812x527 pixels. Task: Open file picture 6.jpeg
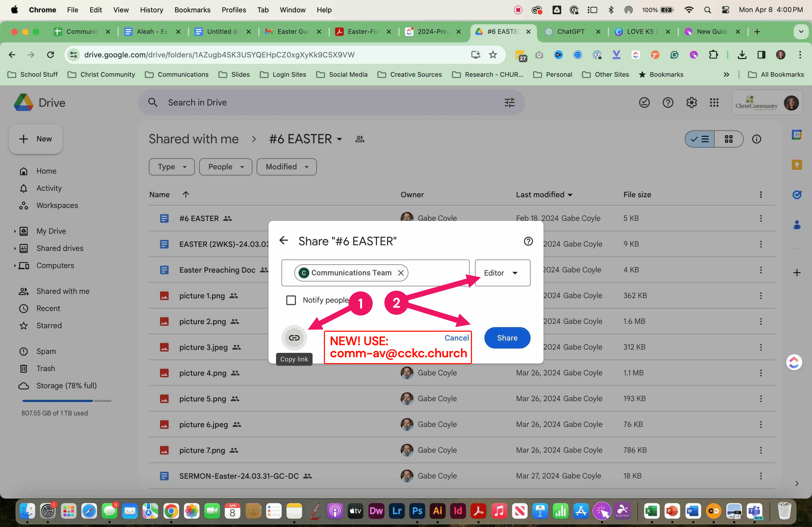click(x=203, y=424)
